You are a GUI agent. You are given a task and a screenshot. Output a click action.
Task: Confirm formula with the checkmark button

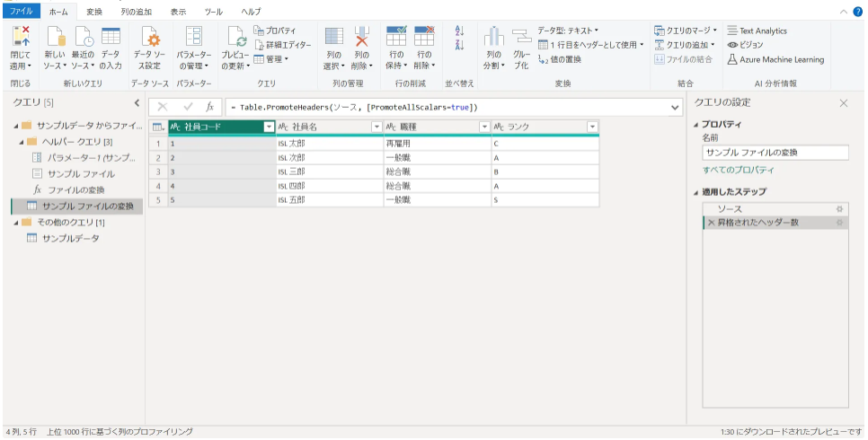pyautogui.click(x=188, y=107)
